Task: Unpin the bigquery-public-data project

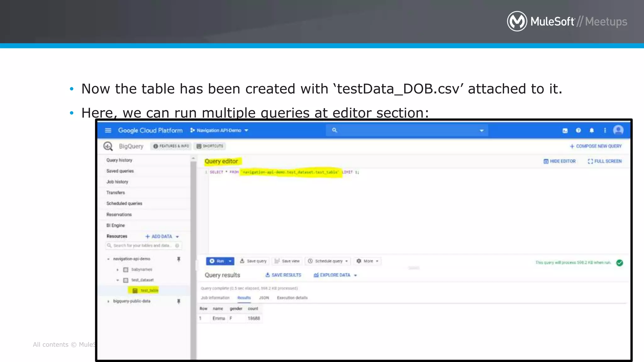Action: [x=179, y=301]
